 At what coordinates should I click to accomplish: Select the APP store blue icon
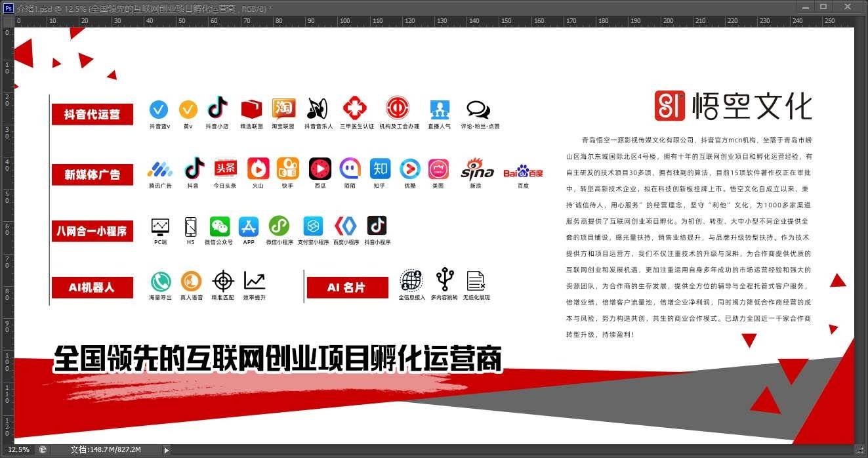[x=249, y=226]
